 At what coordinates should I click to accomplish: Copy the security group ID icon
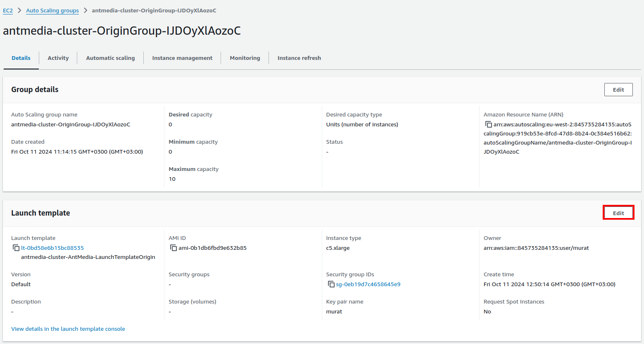coord(331,284)
